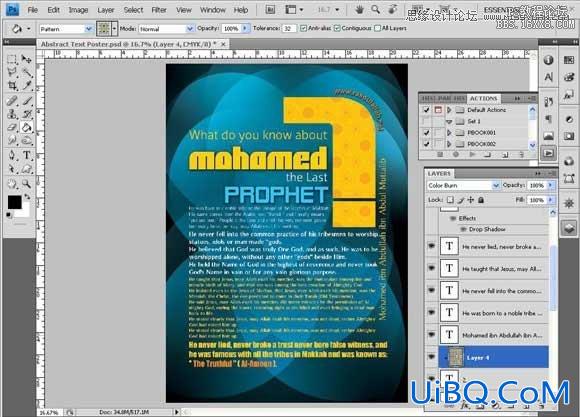Screen dimensions: 580x417
Task: Toggle the Anti-alias checkbox
Action: tap(303, 28)
